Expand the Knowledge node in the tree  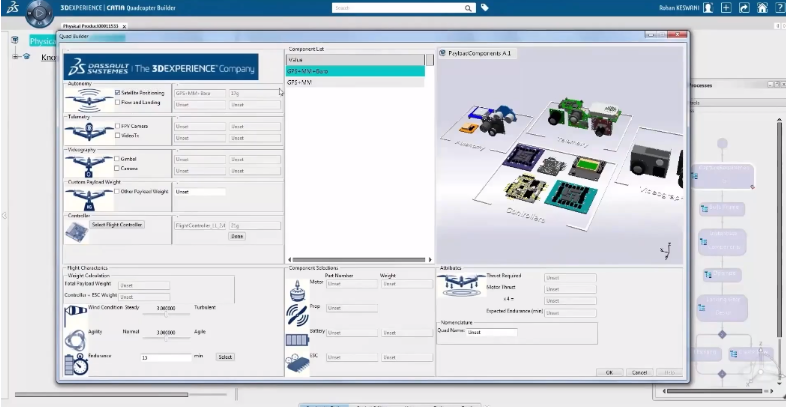click(16, 57)
